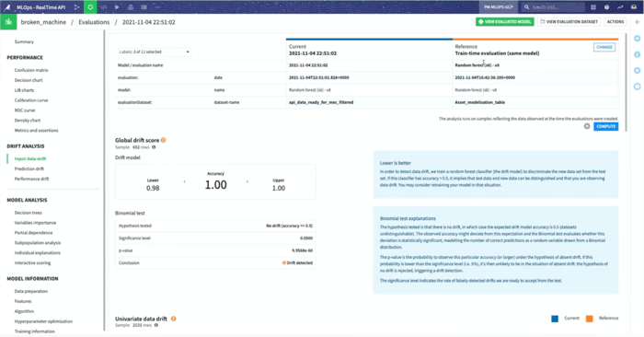644x337 pixels.
Task: Open Variables importance page
Action: coord(35,223)
